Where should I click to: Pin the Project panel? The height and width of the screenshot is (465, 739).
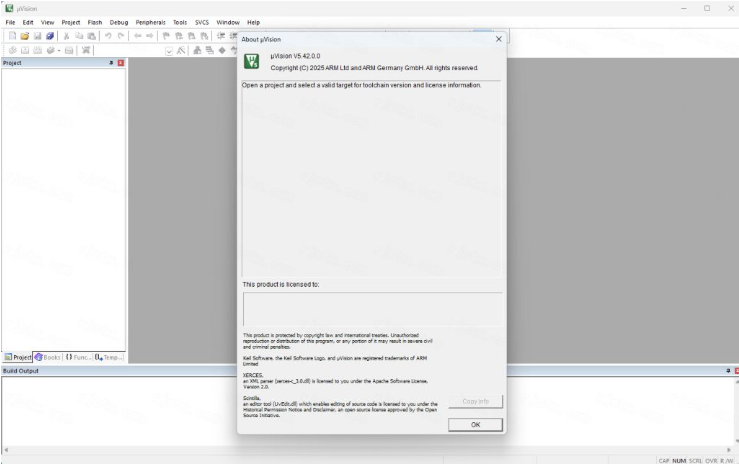[x=111, y=63]
